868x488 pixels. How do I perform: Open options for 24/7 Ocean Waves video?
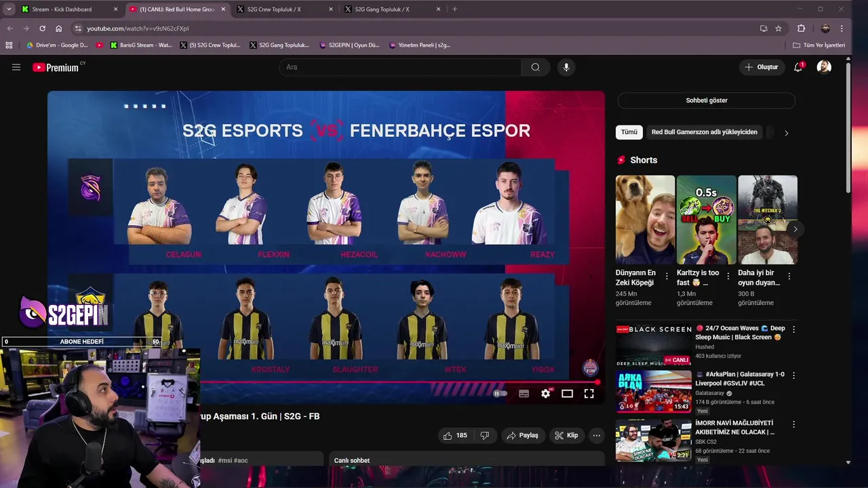[793, 329]
